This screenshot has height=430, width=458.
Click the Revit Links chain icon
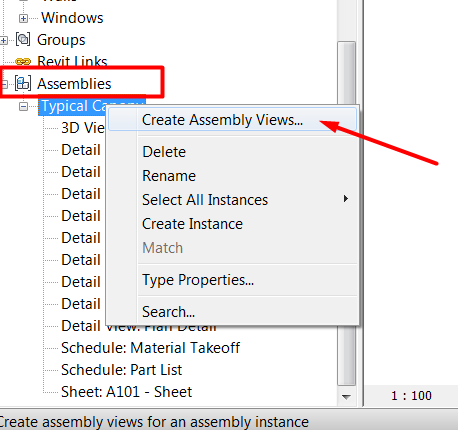click(23, 62)
